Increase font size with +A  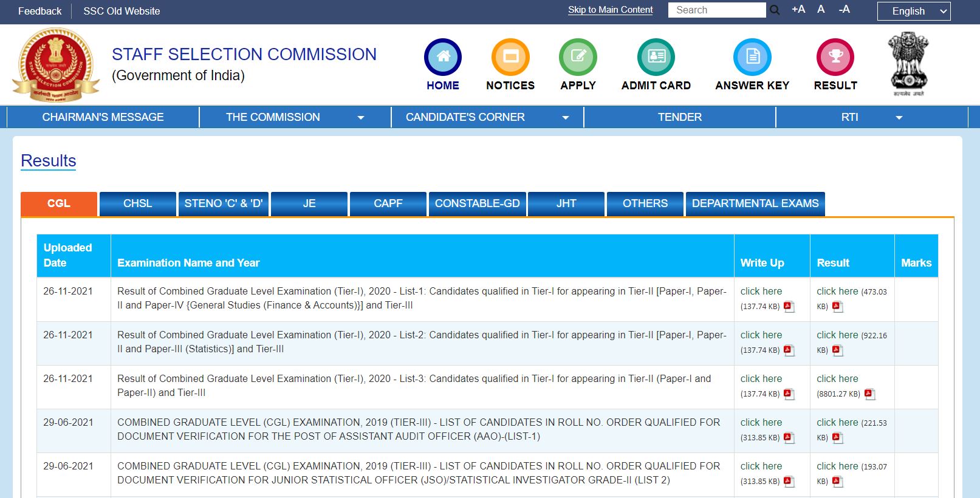point(798,9)
